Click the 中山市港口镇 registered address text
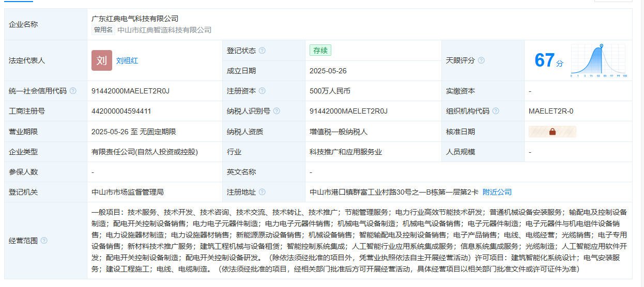644x287 pixels. (394, 192)
